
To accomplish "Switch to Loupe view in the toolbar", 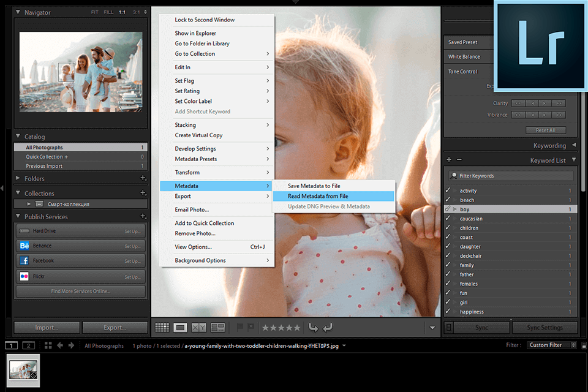I will (180, 328).
